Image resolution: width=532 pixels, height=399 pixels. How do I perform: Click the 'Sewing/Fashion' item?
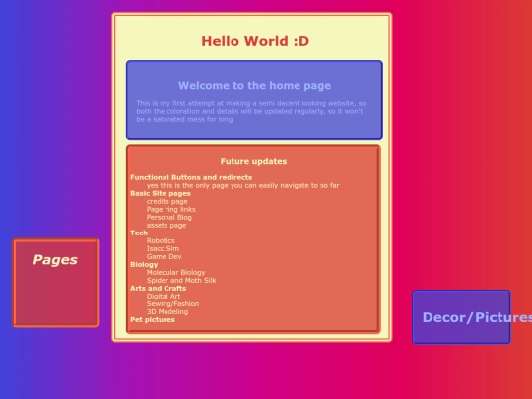(172, 304)
